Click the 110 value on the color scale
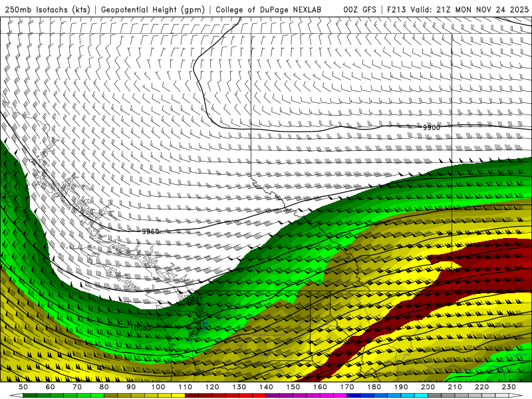Screen dimensions: 532x399 coord(186,387)
